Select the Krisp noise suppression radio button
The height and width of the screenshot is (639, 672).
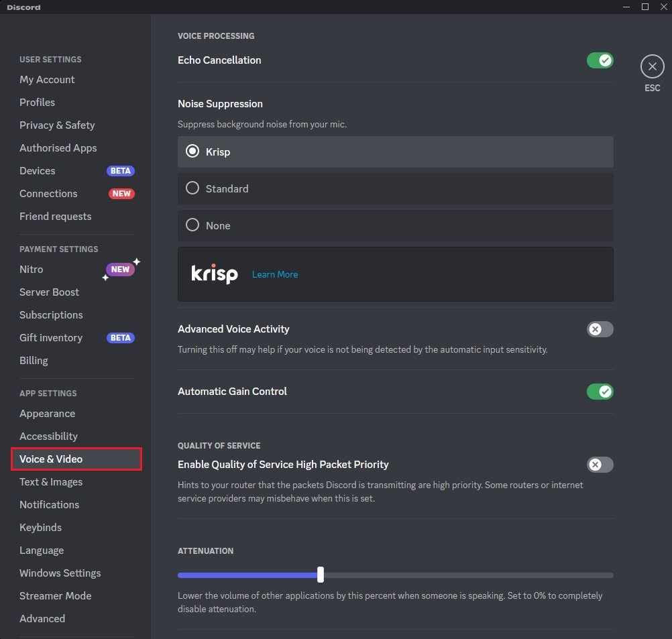(192, 152)
